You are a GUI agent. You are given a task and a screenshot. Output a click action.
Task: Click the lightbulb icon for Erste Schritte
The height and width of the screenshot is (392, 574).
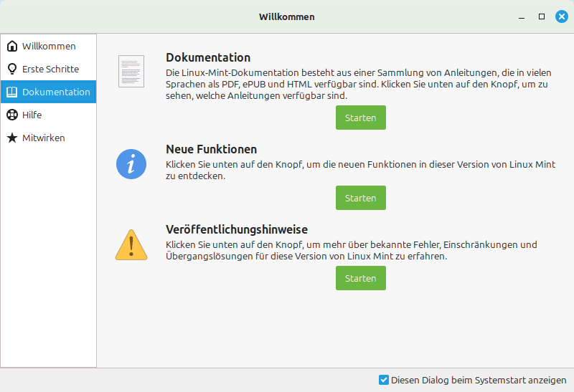12,69
